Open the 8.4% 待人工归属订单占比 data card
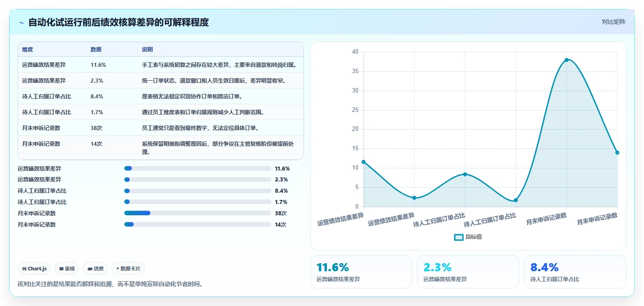Screen dimensions: 644x306 point(575,272)
